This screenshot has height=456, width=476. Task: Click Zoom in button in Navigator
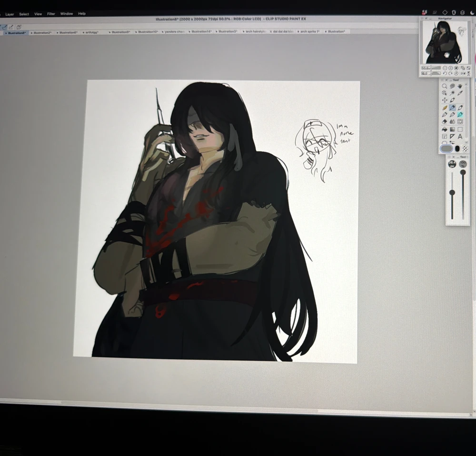coord(450,68)
